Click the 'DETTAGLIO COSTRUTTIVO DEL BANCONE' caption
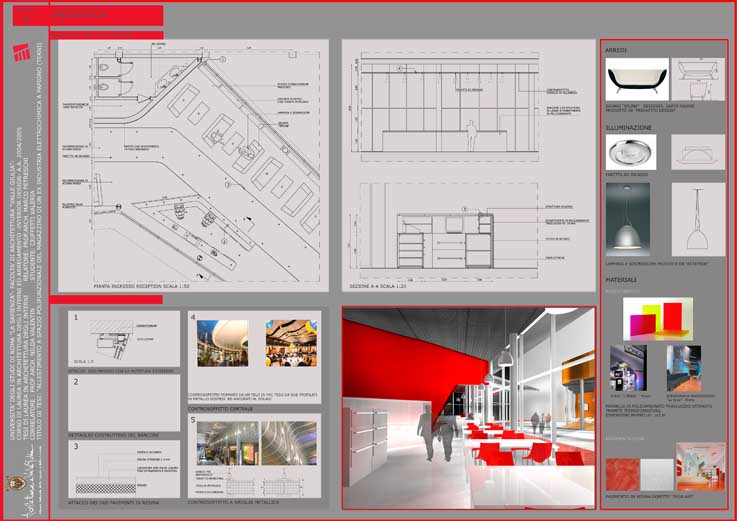This screenshot has width=737, height=521. click(x=113, y=435)
